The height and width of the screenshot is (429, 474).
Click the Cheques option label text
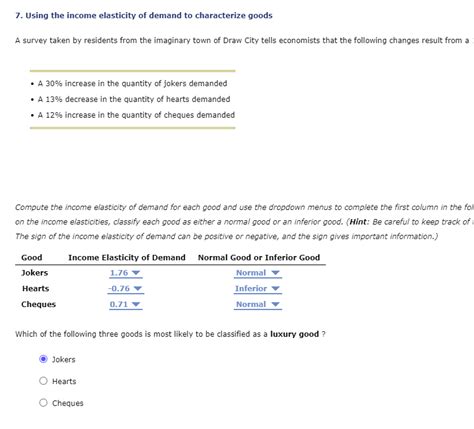pyautogui.click(x=68, y=403)
